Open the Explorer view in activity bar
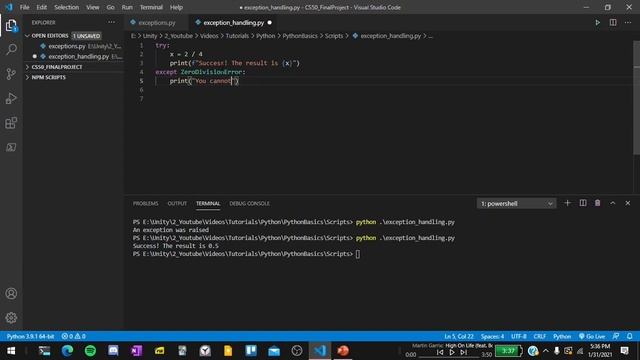The width and height of the screenshot is (640, 360). pos(11,26)
